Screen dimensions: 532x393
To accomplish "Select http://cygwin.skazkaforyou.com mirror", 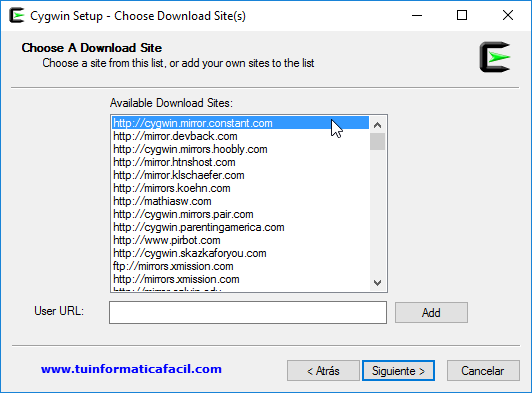I will [240, 253].
